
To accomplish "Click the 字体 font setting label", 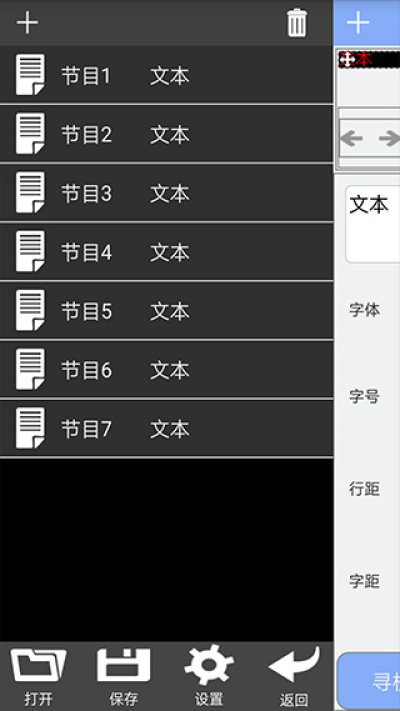I will [x=364, y=310].
